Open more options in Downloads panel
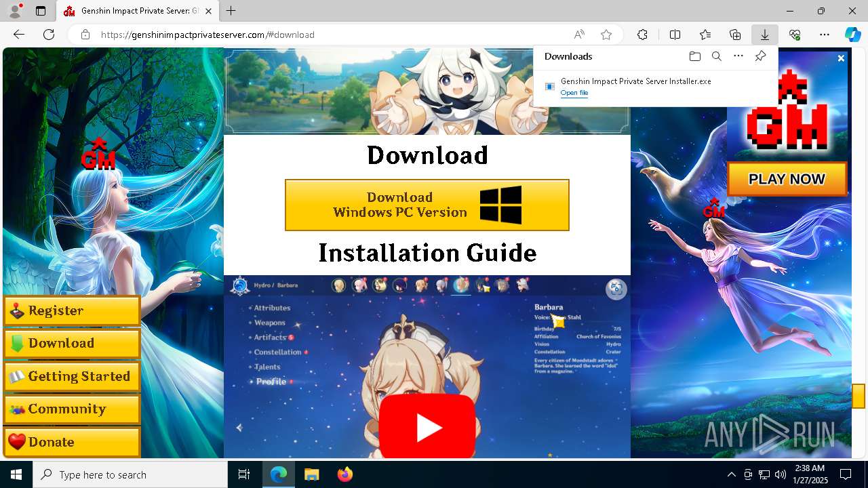The height and width of the screenshot is (488, 868). (738, 56)
